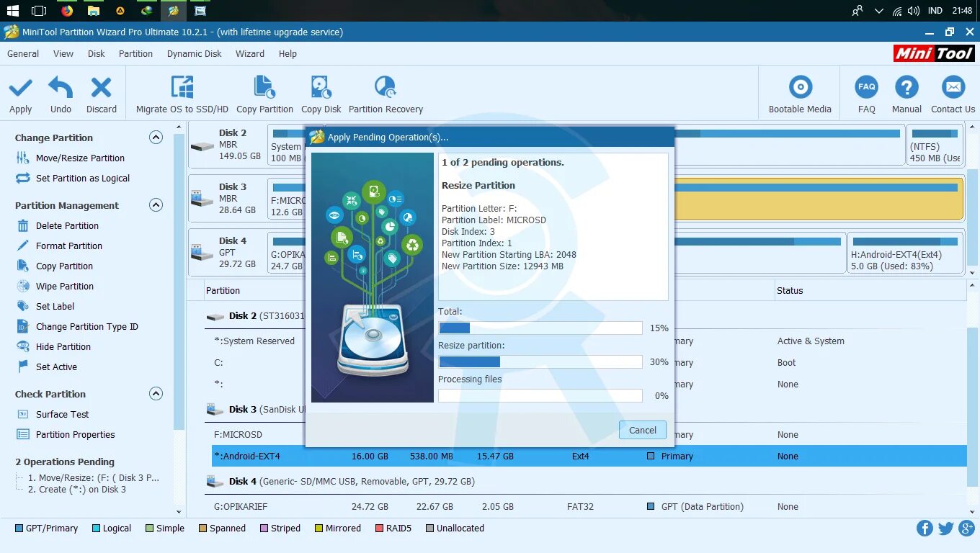Click the Undo arrow icon

click(x=61, y=88)
